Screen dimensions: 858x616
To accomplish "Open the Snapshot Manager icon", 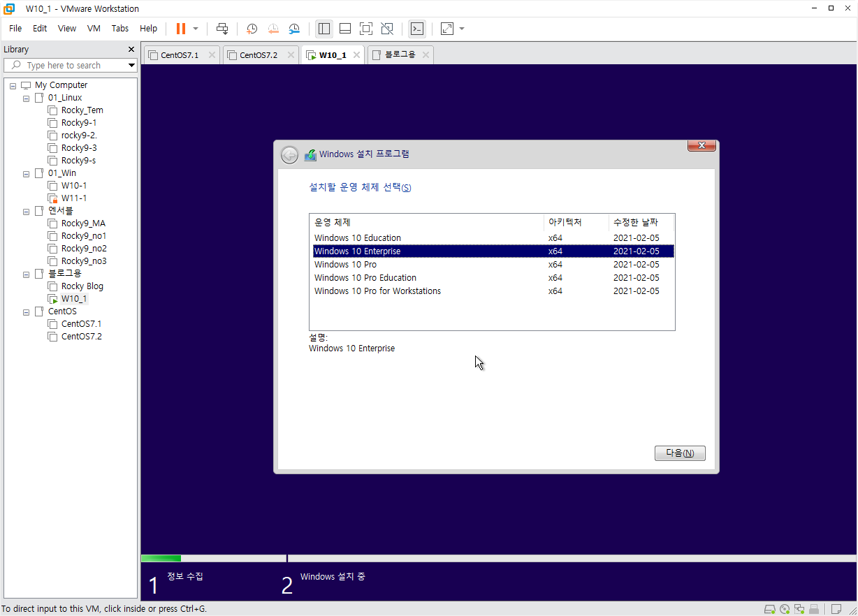I will pos(294,29).
